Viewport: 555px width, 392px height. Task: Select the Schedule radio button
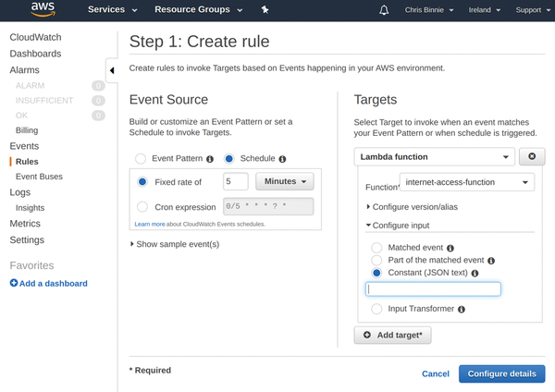pyautogui.click(x=229, y=158)
